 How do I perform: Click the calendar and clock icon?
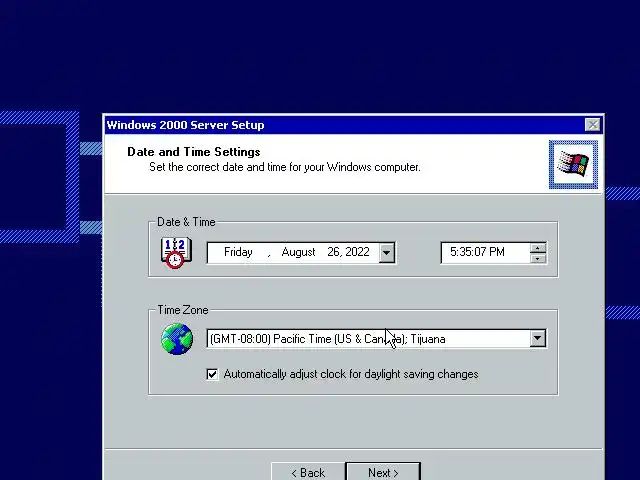point(176,253)
